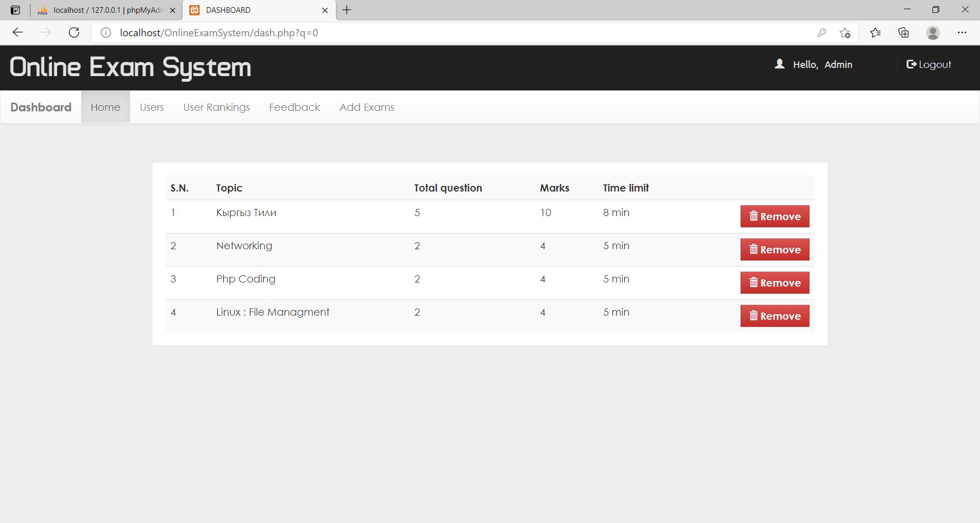
Task: Click the Total question column header
Action: [448, 188]
